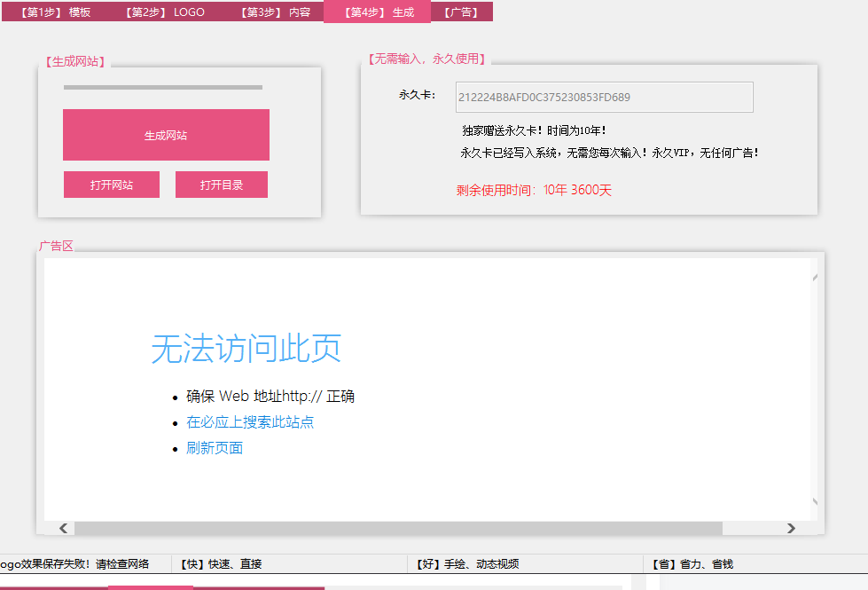The image size is (868, 590).
Task: Click the vertical scrollbar up arrow
Action: [814, 278]
